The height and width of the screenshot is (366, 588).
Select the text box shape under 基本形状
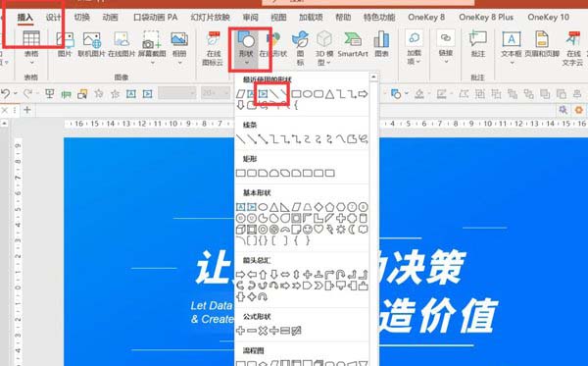tap(241, 207)
